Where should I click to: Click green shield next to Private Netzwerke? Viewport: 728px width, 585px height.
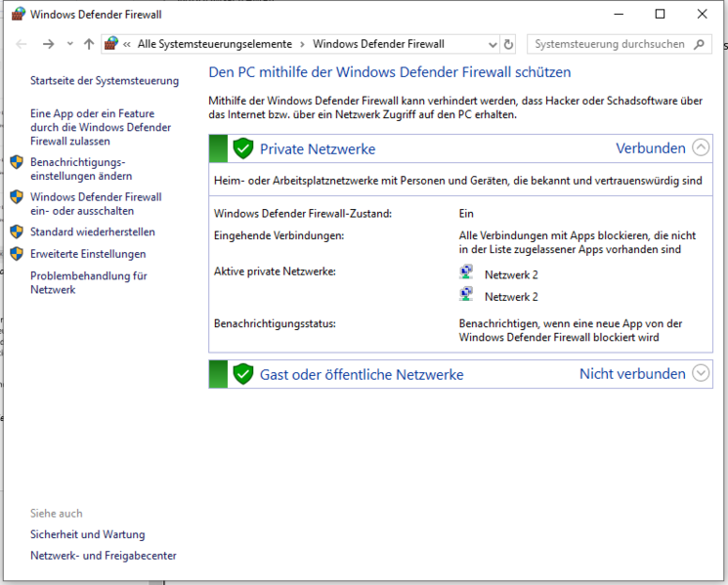pos(242,148)
